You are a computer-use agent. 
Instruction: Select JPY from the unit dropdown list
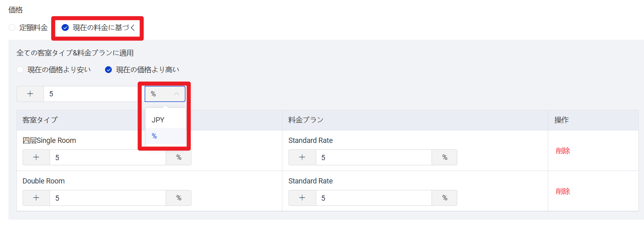(158, 120)
